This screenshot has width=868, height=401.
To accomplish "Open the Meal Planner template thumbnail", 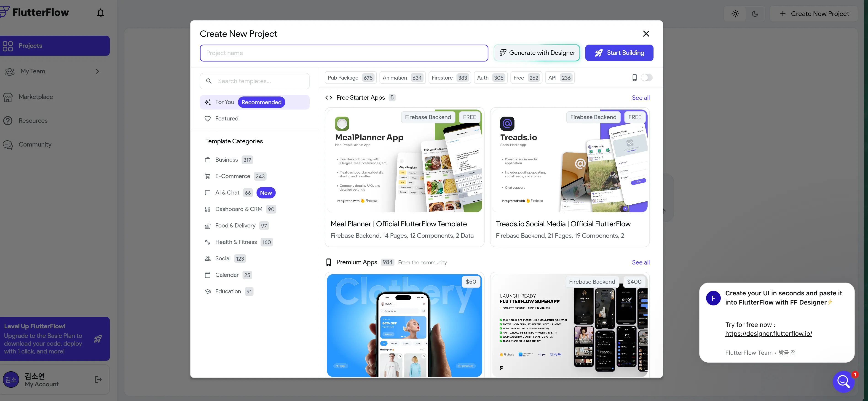I will coord(404,161).
